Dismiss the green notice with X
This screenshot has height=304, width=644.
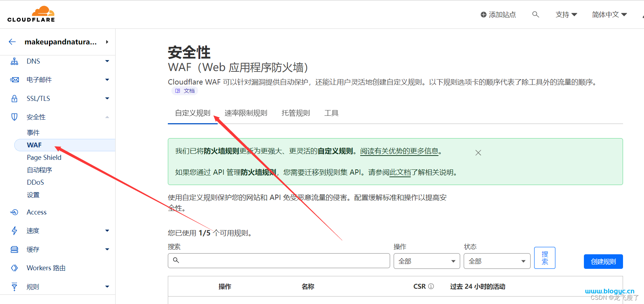pyautogui.click(x=478, y=153)
